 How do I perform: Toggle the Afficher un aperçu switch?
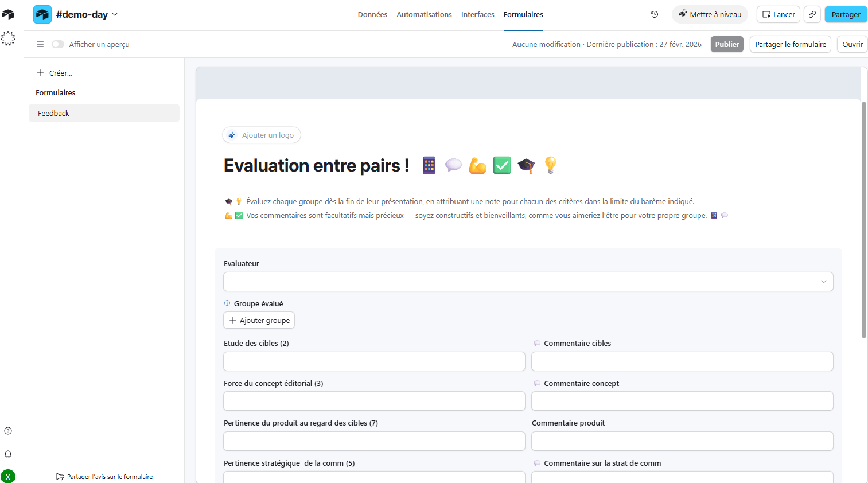click(x=58, y=44)
